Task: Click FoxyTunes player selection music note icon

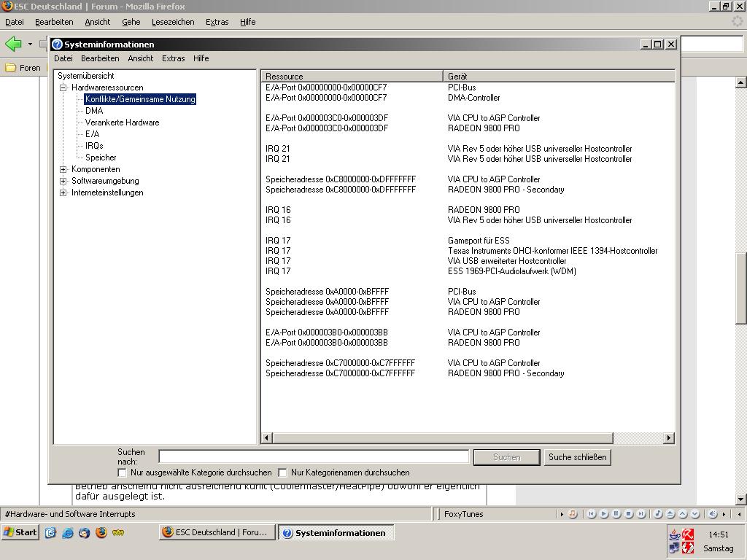Action: click(x=573, y=514)
